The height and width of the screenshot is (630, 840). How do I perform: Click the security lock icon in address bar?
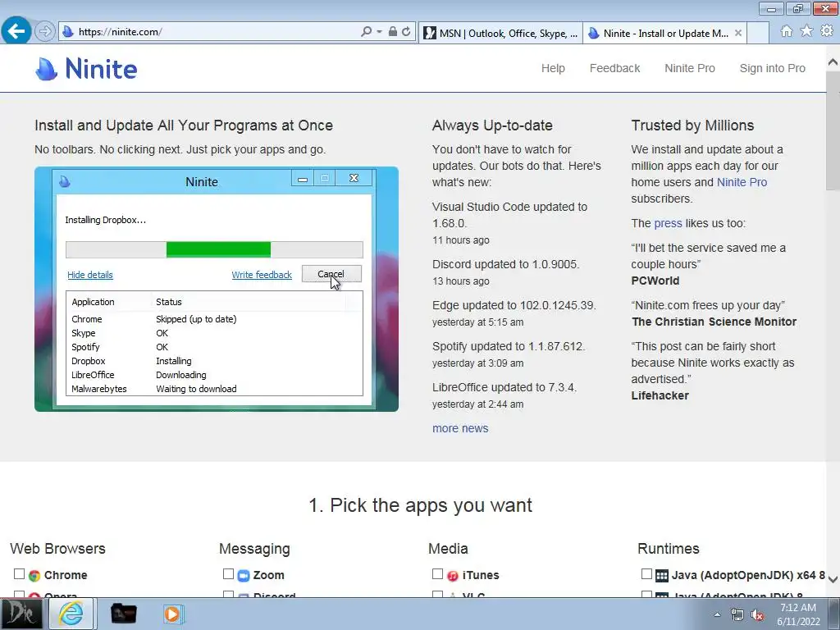[393, 32]
